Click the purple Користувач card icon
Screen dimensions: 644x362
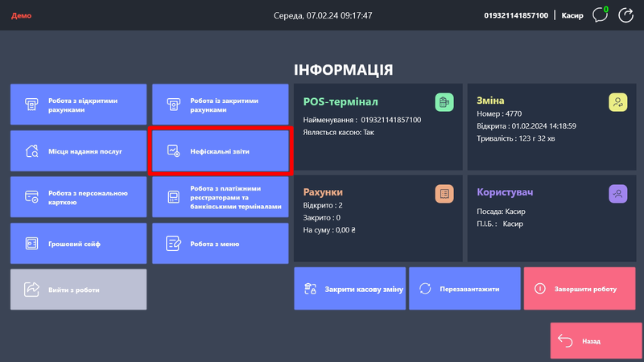tap(617, 193)
